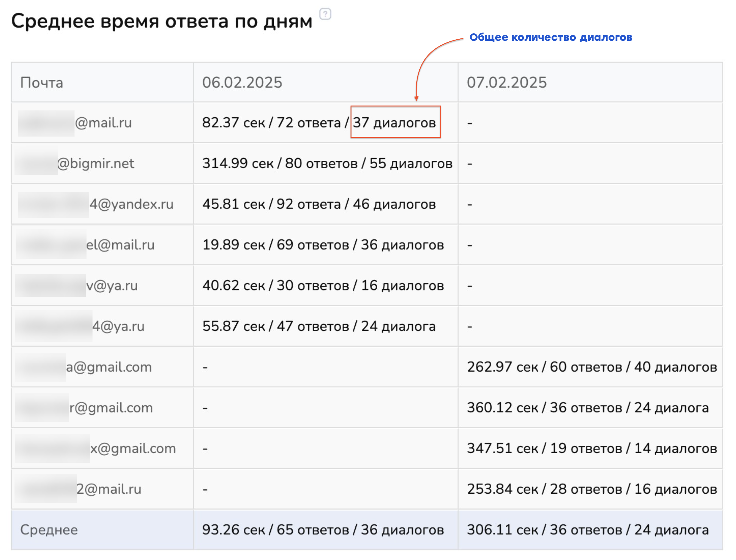Click the highlighted 37 диалогов value
736x560 pixels.
coord(395,122)
